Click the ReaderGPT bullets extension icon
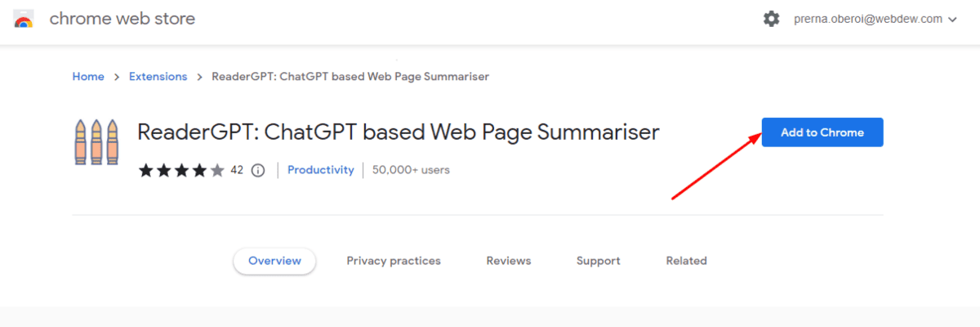This screenshot has width=980, height=327. coord(96,141)
